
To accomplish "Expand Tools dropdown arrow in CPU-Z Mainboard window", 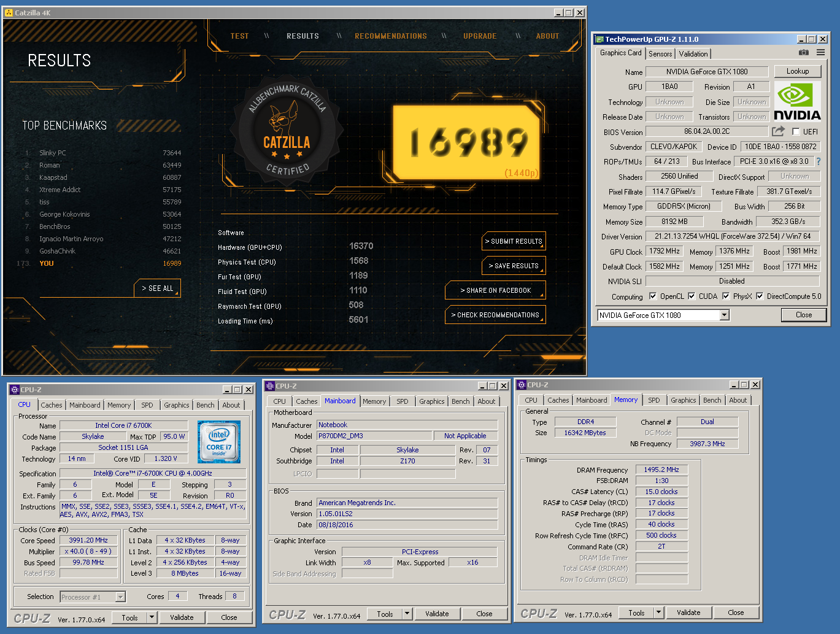I will tap(407, 614).
